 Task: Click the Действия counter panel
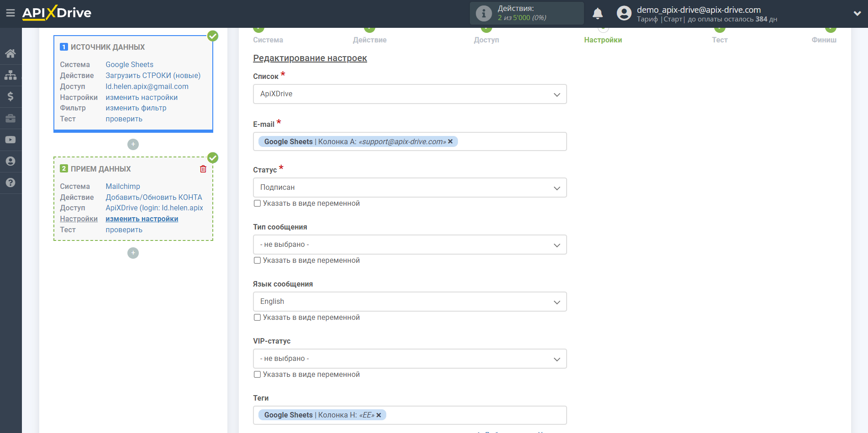coord(527,13)
